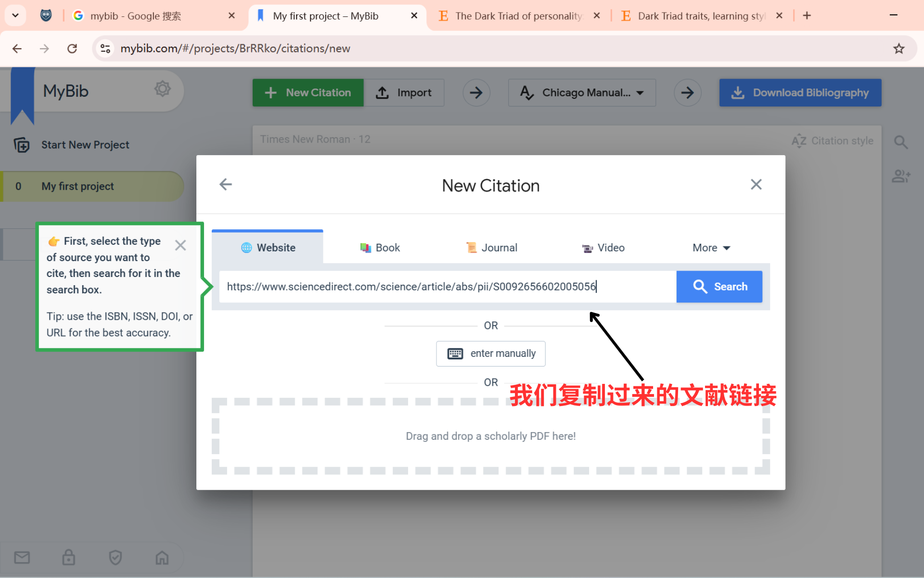This screenshot has width=924, height=578.
Task: Open the browser tab list chevron
Action: pos(15,15)
